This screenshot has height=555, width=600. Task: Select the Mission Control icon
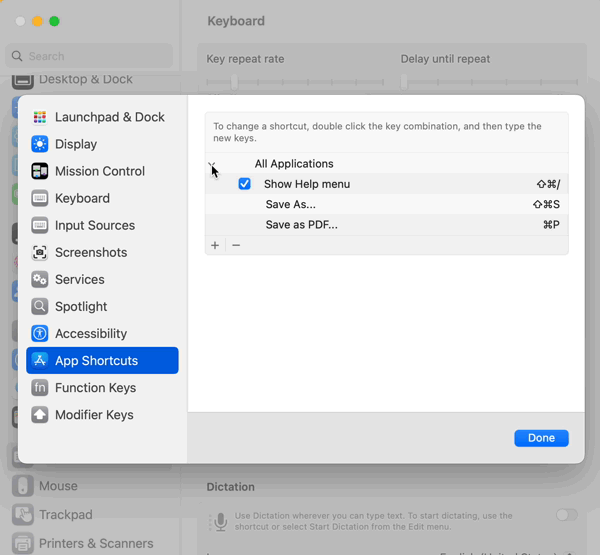tap(40, 171)
